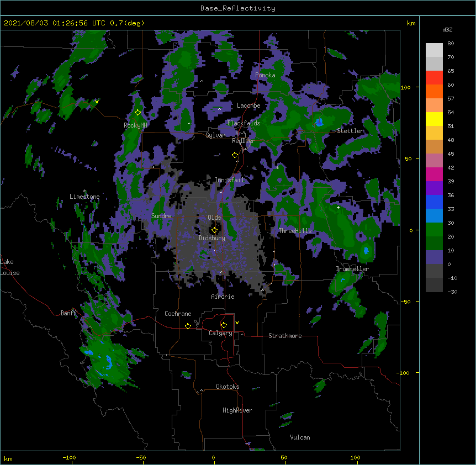Click the RockyMH label

coord(135,125)
